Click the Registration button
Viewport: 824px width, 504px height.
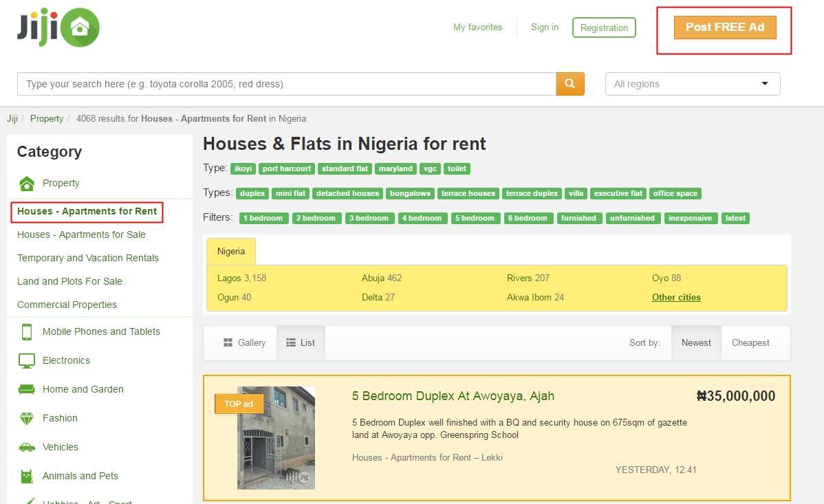click(604, 28)
